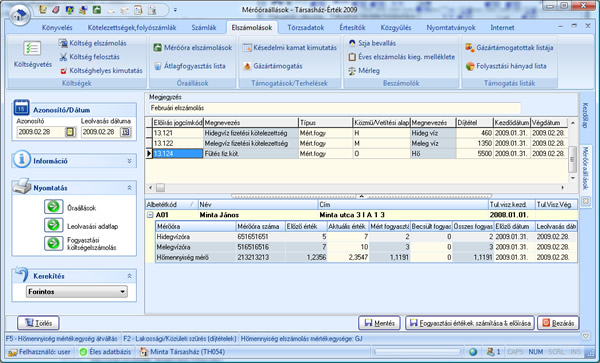Open Költség felosztás scissors tool
Screen dimensions: 600x363
pyautogui.click(x=90, y=57)
